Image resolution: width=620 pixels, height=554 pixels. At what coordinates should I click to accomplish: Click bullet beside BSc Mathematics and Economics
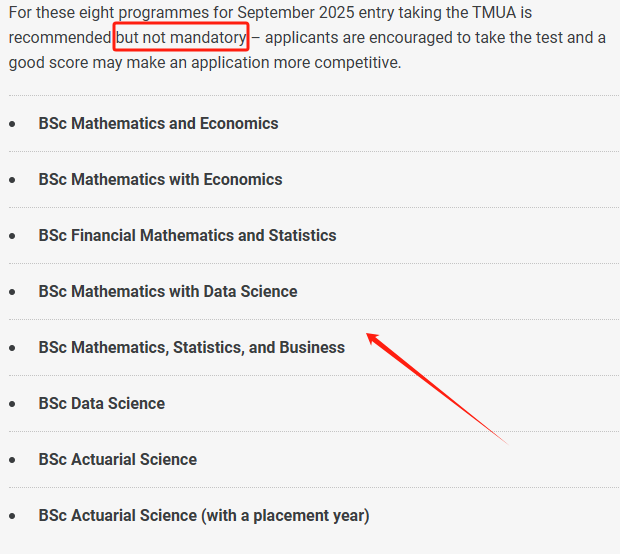tap(12, 124)
